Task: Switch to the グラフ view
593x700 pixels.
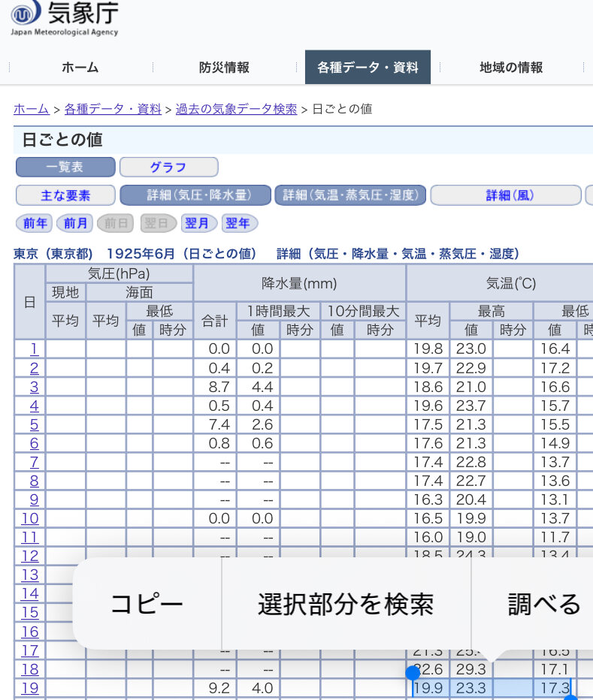Action: point(168,167)
